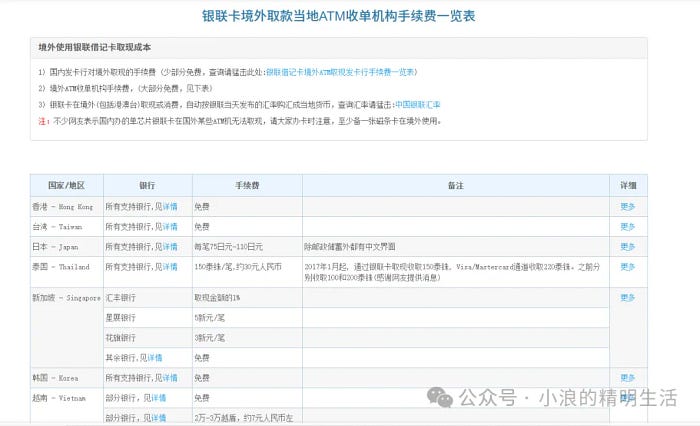
Task: Click the 详细 column header
Action: [x=628, y=185]
